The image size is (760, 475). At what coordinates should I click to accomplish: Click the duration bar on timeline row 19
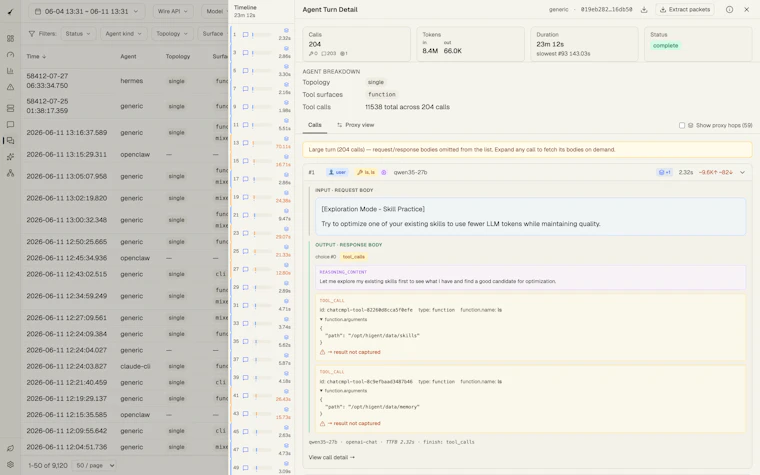(x=261, y=197)
